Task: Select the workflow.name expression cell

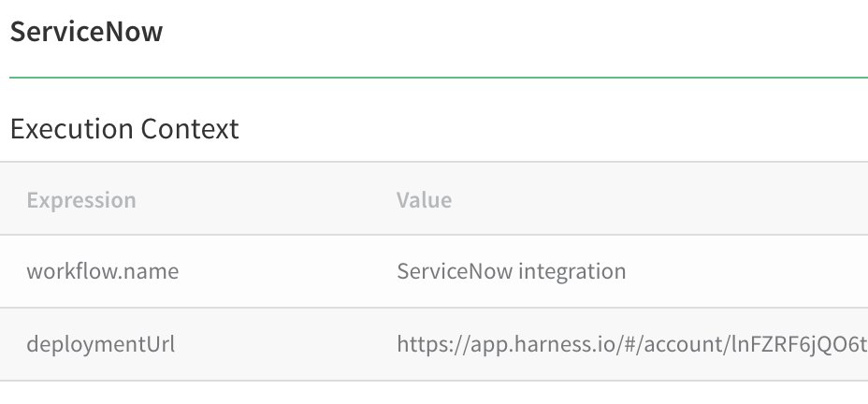Action: tap(103, 271)
